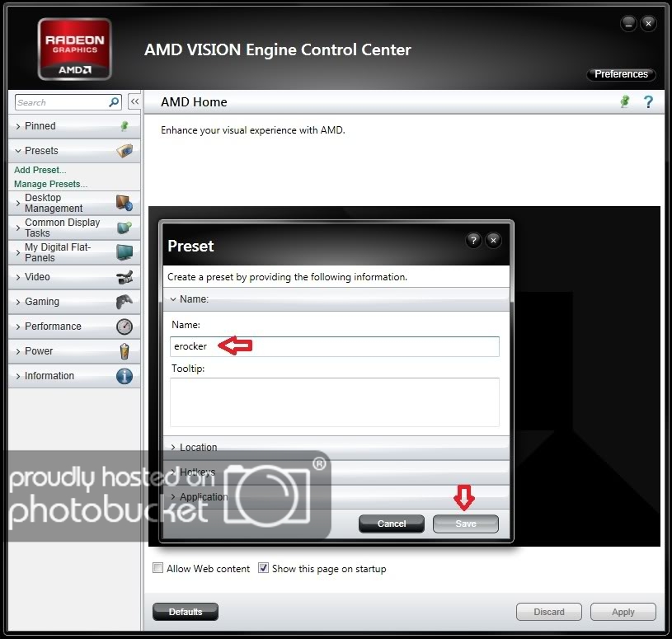
Task: Collapse the Name section in Preset dialog
Action: [x=336, y=299]
